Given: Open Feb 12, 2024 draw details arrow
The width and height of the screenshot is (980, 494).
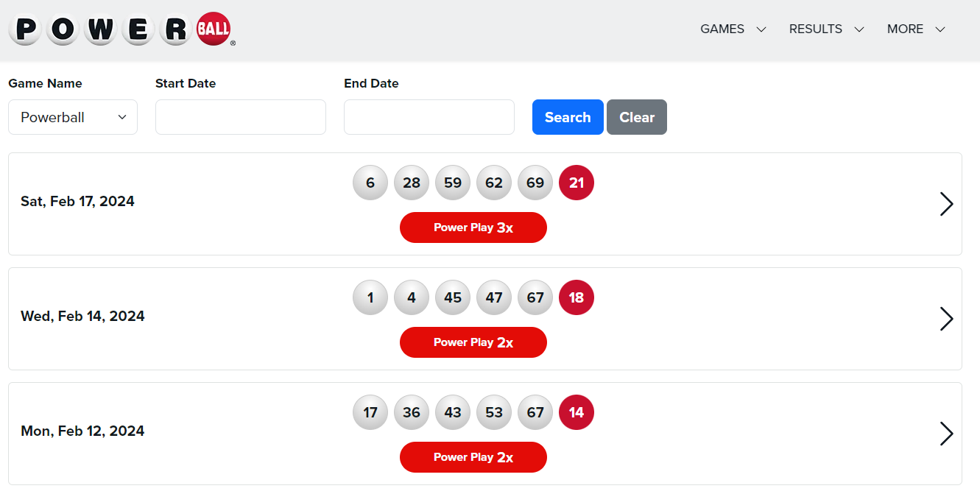Looking at the screenshot, I should coord(947,434).
